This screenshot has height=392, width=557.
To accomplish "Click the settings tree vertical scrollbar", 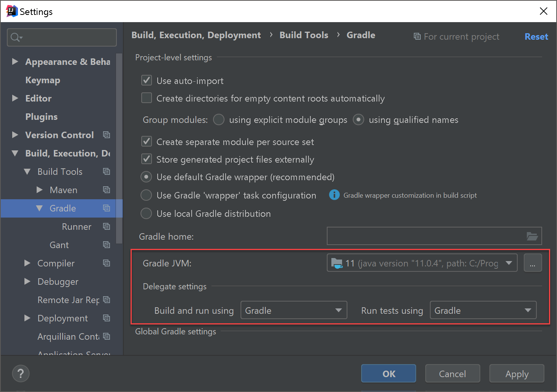I will pyautogui.click(x=119, y=149).
